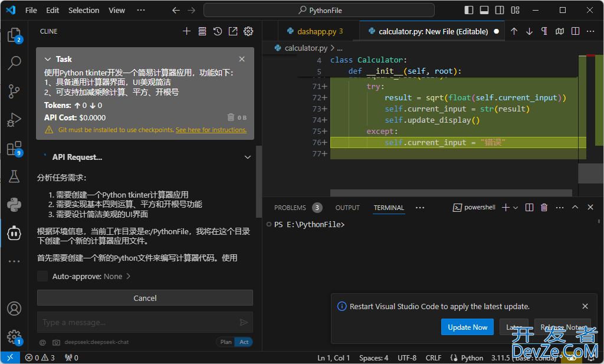Kill terminal with trash icon
Image resolution: width=604 pixels, height=364 pixels.
pos(544,207)
